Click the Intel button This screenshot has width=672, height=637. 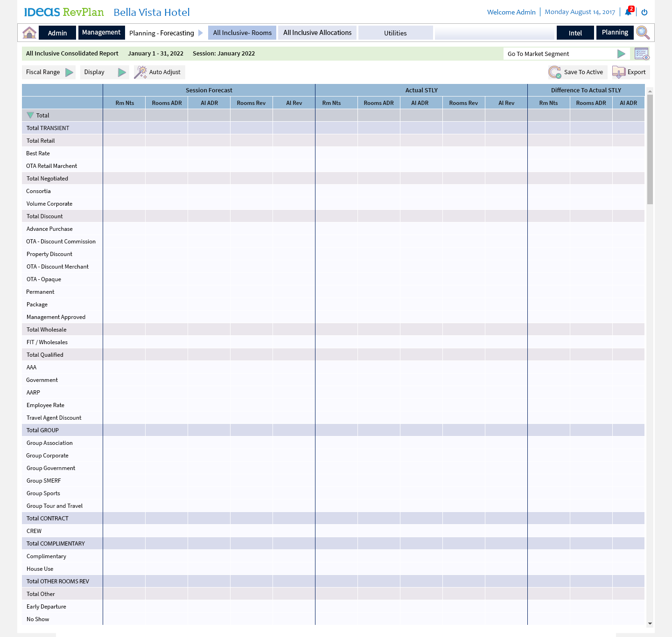point(575,33)
